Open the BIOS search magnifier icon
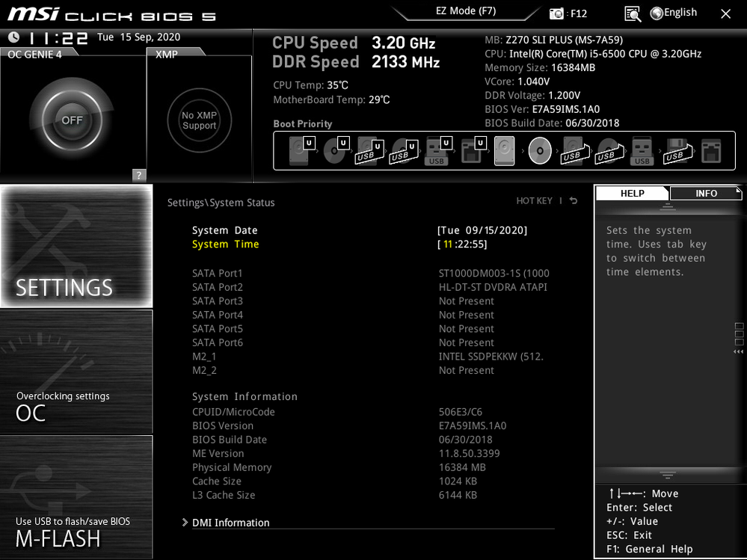Viewport: 747px width, 560px height. (633, 13)
